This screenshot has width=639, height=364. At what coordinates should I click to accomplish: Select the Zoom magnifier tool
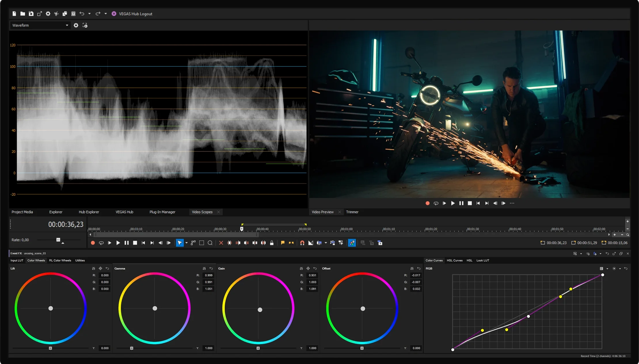210,243
